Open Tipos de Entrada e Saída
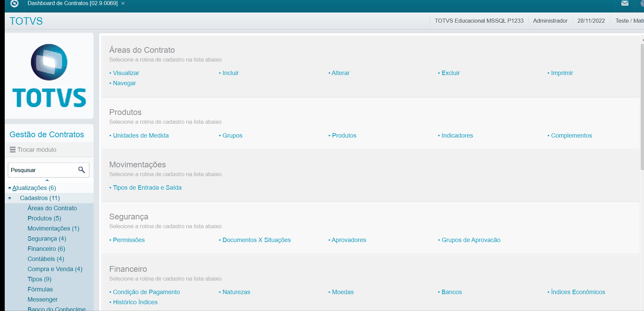The image size is (644, 311). tap(147, 188)
